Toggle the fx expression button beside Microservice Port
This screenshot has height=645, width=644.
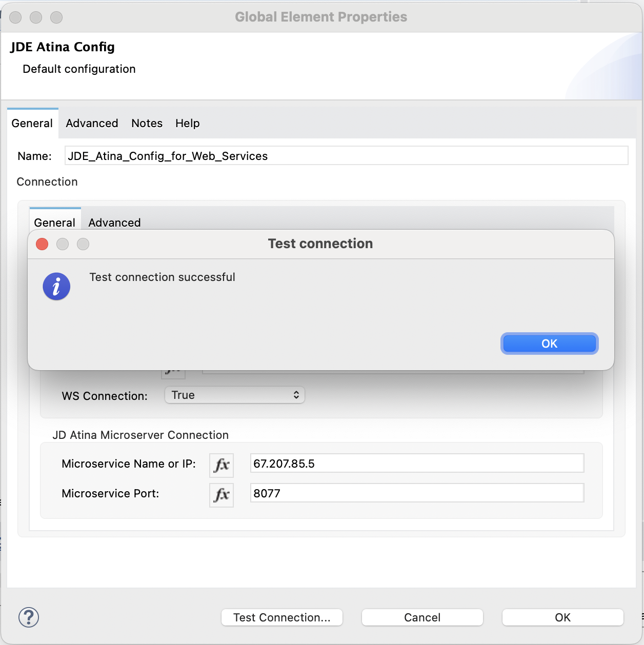tap(222, 495)
